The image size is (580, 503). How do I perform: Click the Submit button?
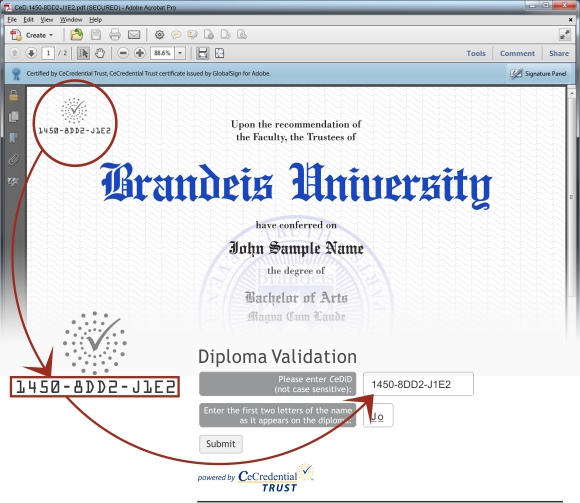[221, 444]
